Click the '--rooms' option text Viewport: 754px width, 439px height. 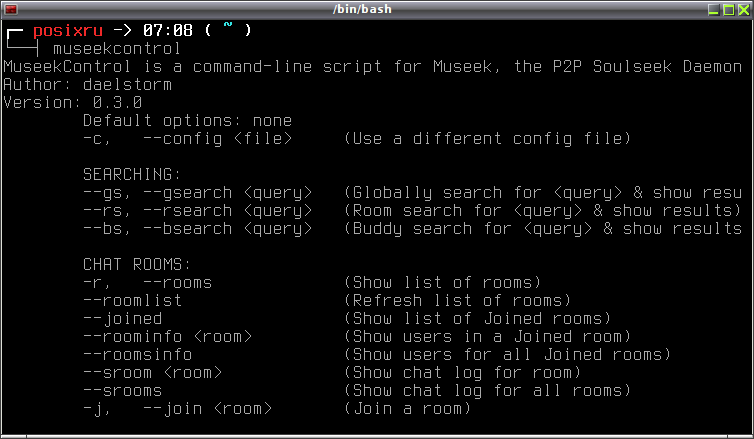pos(178,283)
